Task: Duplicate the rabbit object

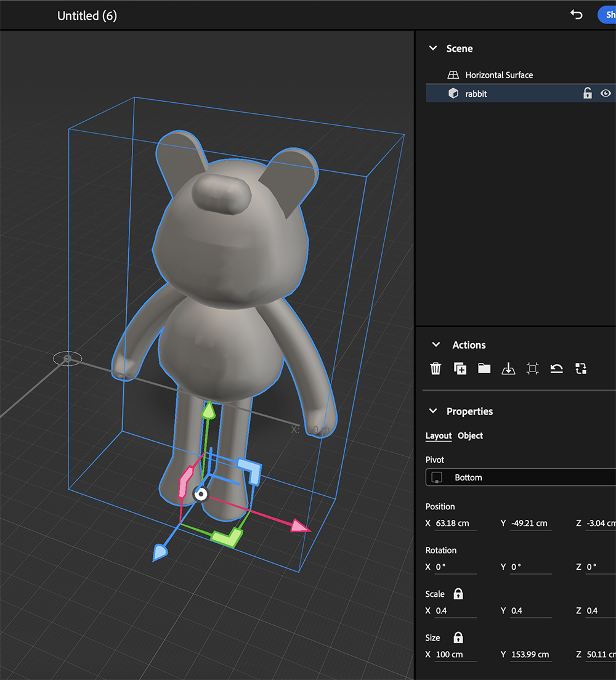Action: [x=460, y=368]
